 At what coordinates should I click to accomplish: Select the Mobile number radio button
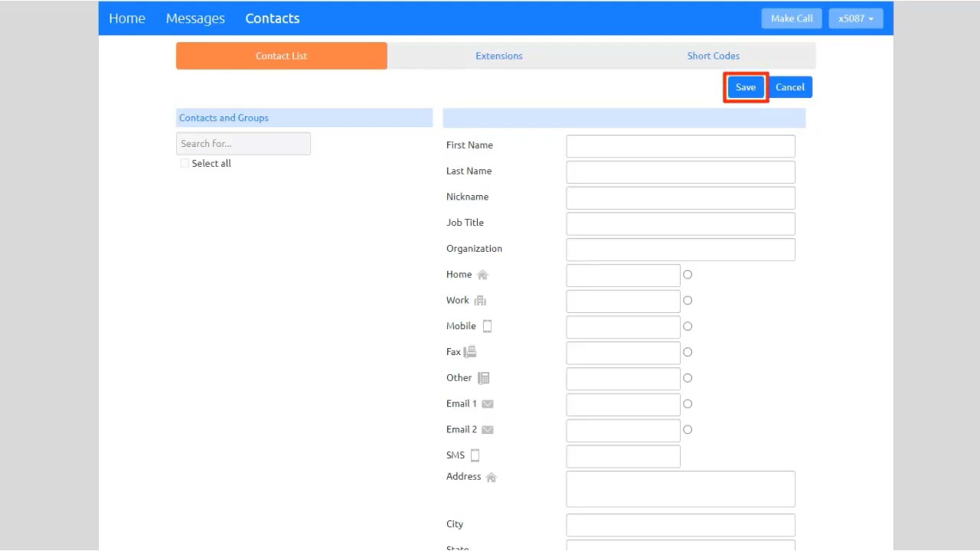click(688, 326)
